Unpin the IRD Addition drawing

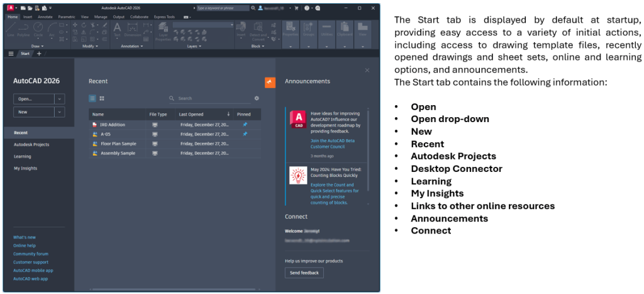pyautogui.click(x=245, y=125)
